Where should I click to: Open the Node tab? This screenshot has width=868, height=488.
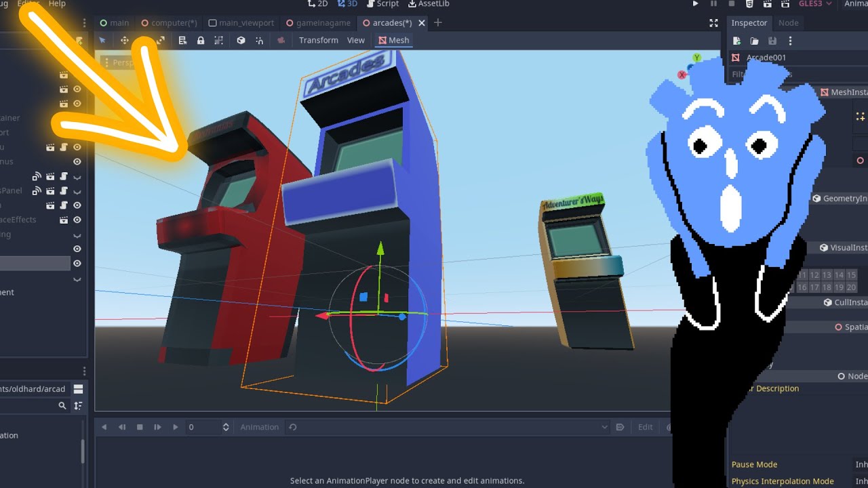(788, 23)
